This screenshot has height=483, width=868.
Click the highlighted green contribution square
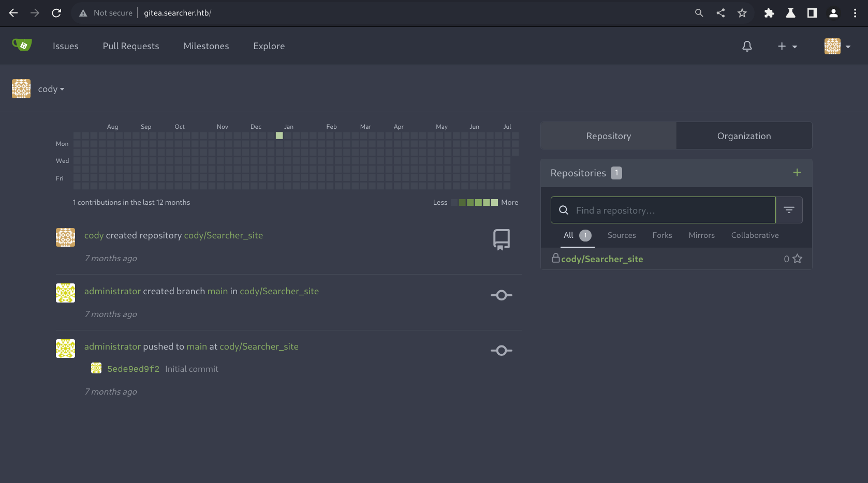click(x=279, y=135)
